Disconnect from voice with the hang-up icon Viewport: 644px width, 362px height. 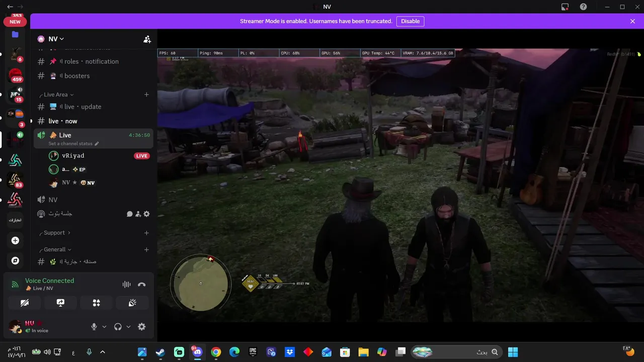tap(142, 285)
